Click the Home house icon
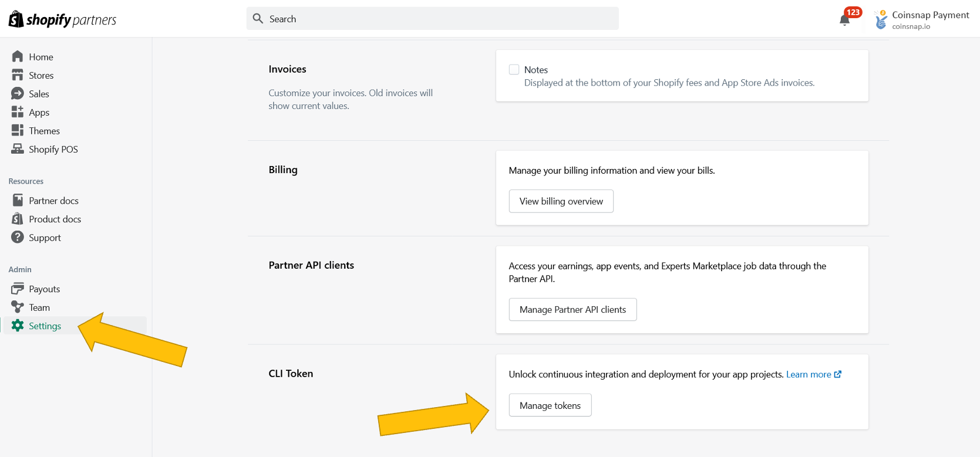 tap(18, 56)
